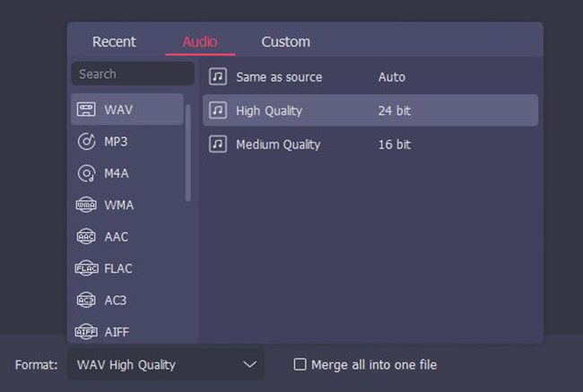Choose the AAC format icon

[x=86, y=237]
